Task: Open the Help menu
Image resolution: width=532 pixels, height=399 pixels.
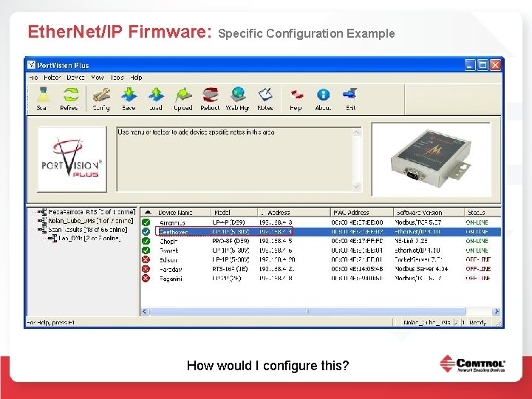Action: (x=136, y=78)
